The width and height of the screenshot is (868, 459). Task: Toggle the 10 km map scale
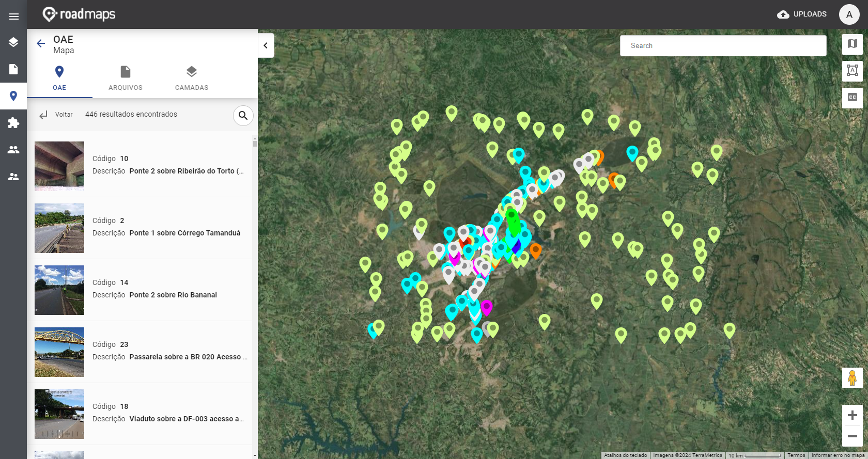(755, 455)
